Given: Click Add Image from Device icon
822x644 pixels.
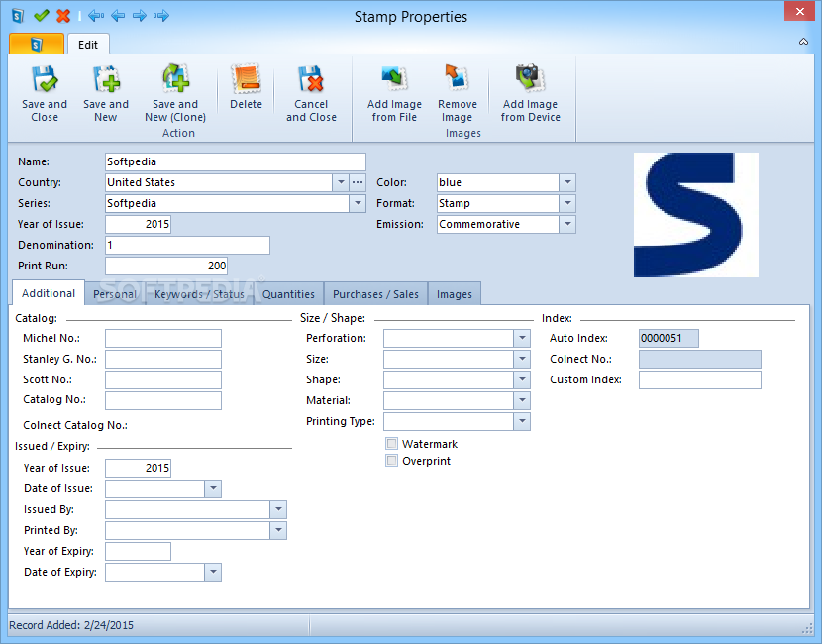Looking at the screenshot, I should pos(530,78).
